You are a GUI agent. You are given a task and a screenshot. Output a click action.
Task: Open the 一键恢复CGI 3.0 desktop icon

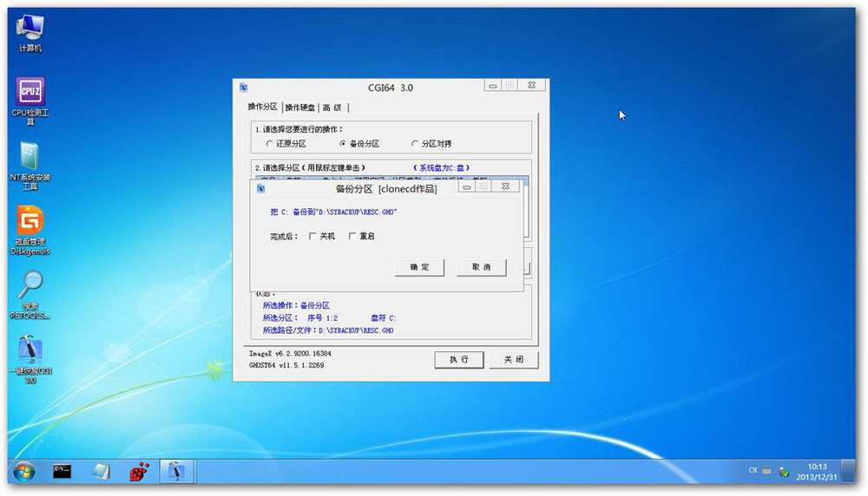(x=30, y=359)
